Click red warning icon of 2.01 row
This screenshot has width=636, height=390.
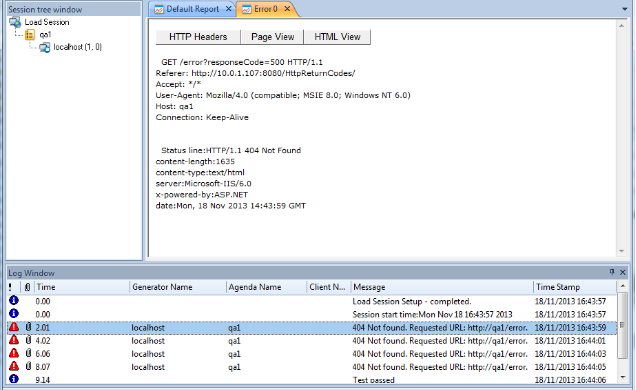point(14,327)
